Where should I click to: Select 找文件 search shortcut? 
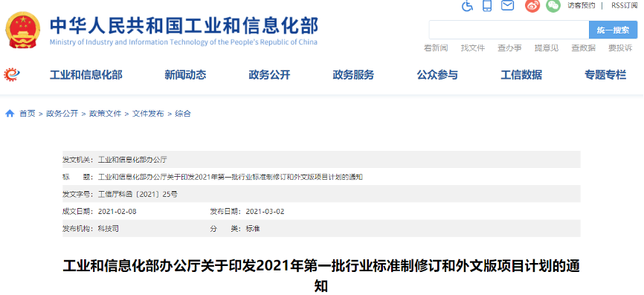(x=473, y=48)
